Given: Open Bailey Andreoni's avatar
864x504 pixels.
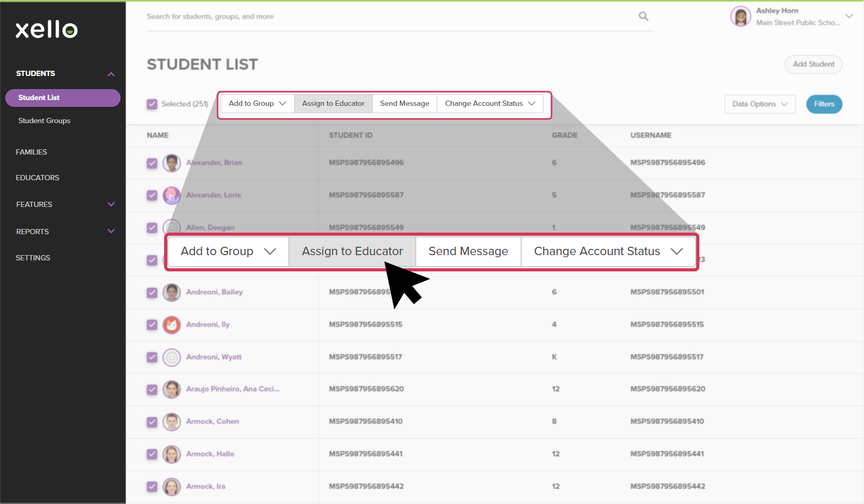Looking at the screenshot, I should (171, 292).
